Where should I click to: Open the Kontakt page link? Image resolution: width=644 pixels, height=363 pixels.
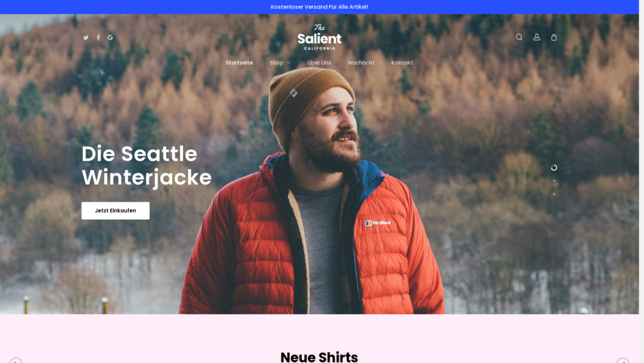tap(402, 63)
